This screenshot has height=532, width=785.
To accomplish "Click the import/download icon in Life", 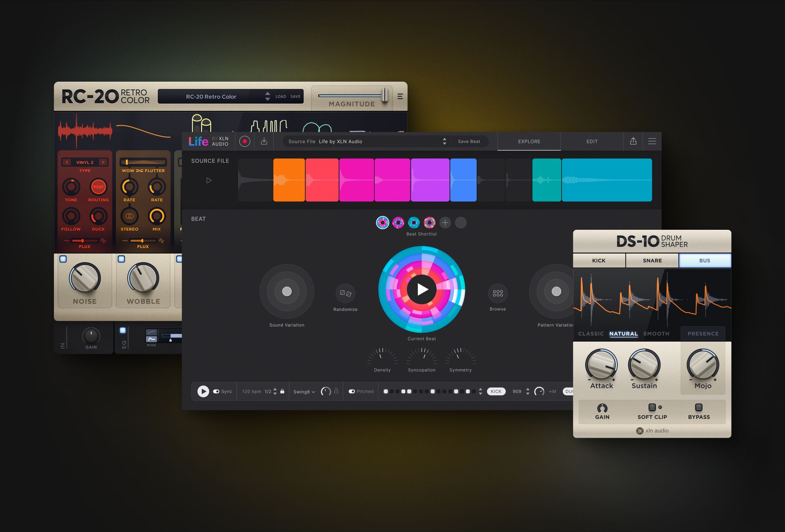I will click(x=264, y=141).
